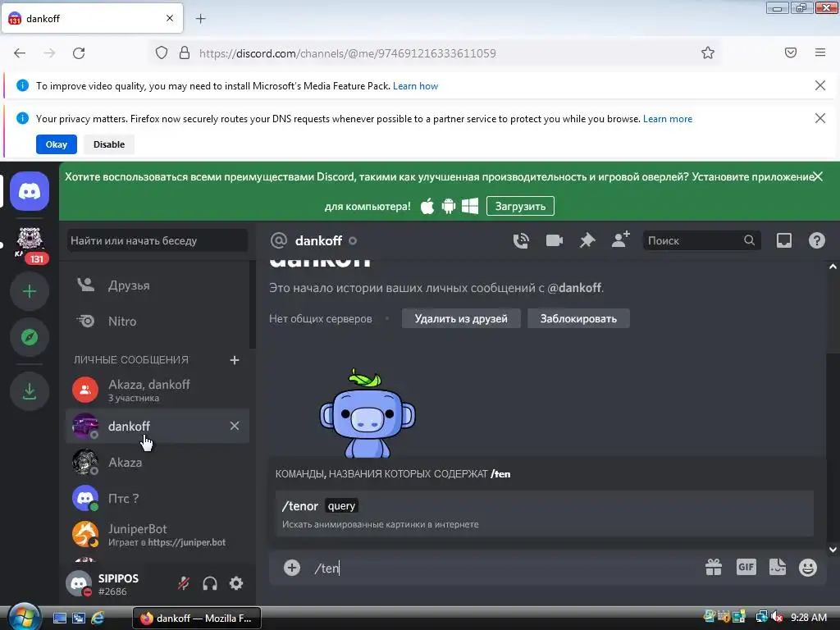Select the /tenor query command
840x630 pixels.
[x=545, y=514]
